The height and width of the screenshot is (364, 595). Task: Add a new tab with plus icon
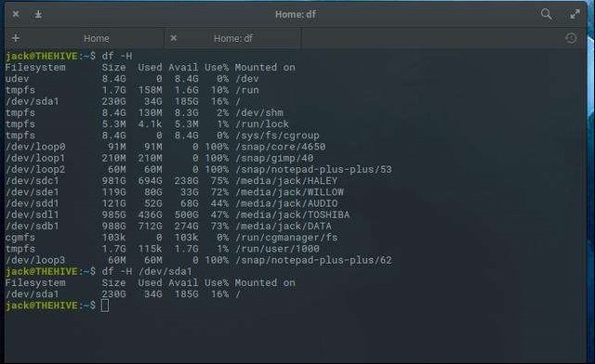coord(16,38)
